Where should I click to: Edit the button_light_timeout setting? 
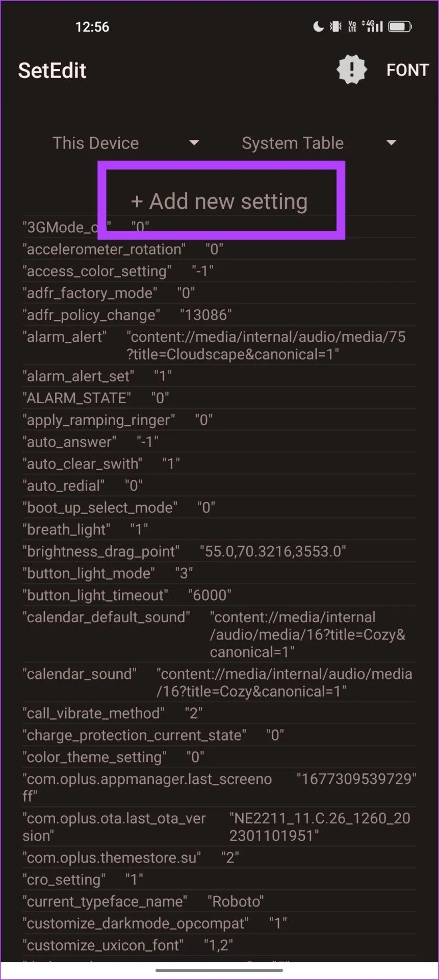[126, 595]
